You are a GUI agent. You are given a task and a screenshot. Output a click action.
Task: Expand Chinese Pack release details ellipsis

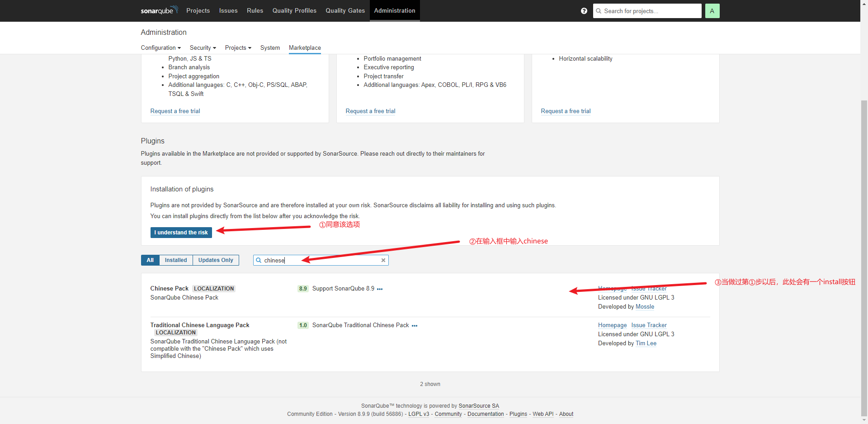pos(380,289)
